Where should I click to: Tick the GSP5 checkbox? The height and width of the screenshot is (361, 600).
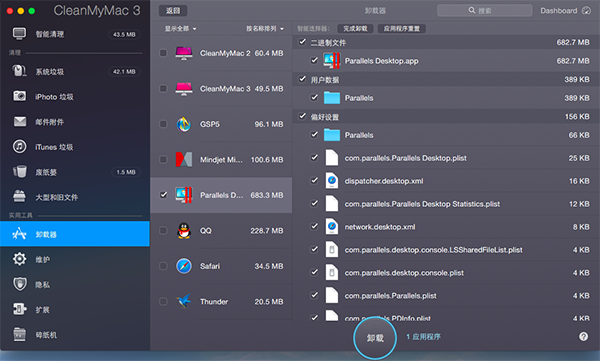pos(163,124)
